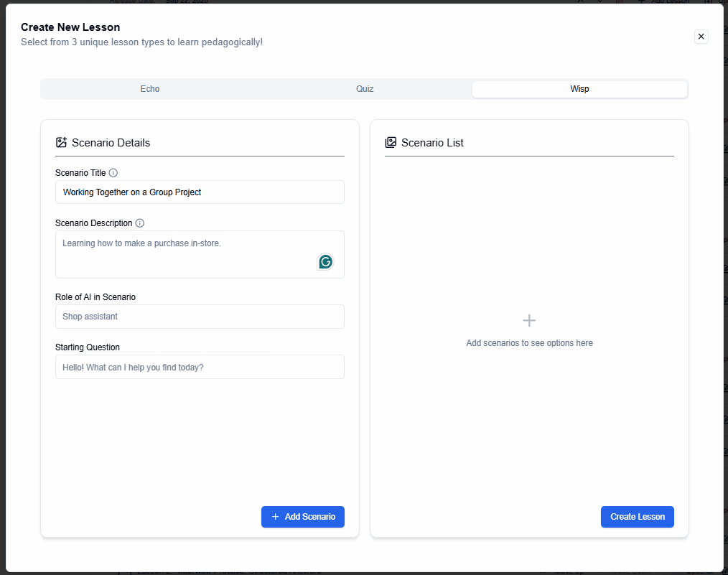Viewport: 728px width, 575px height.
Task: Click the Starting Question input field
Action: 200,367
